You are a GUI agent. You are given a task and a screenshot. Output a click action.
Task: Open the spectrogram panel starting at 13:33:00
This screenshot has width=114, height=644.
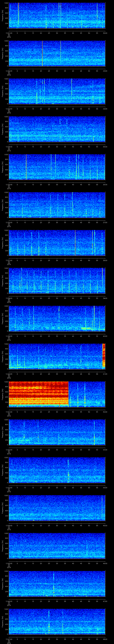tap(57, 91)
